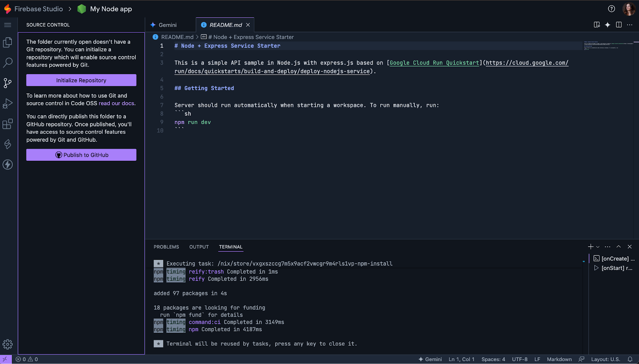Close the README.md tab
639x364 pixels.
click(x=248, y=25)
